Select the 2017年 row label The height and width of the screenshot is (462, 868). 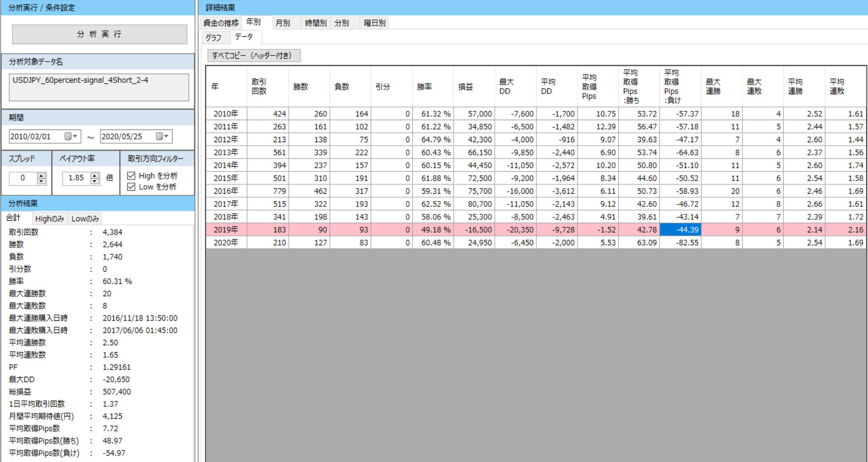pyautogui.click(x=226, y=204)
